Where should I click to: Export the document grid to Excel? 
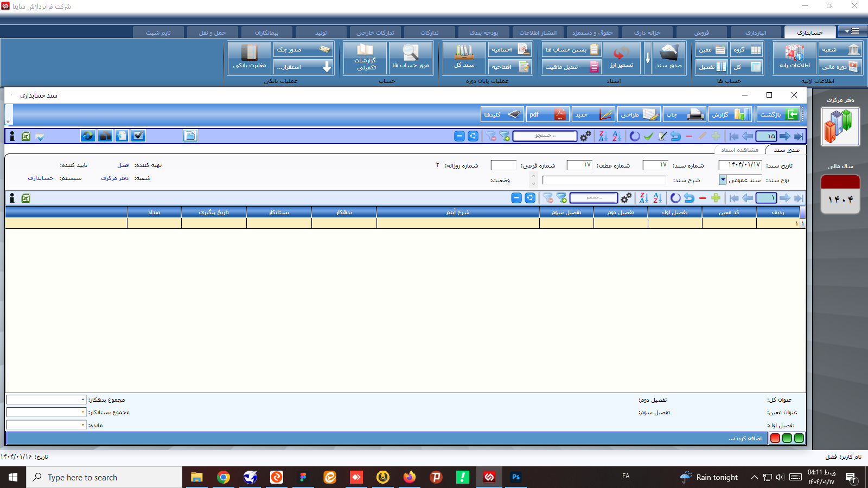tap(26, 198)
